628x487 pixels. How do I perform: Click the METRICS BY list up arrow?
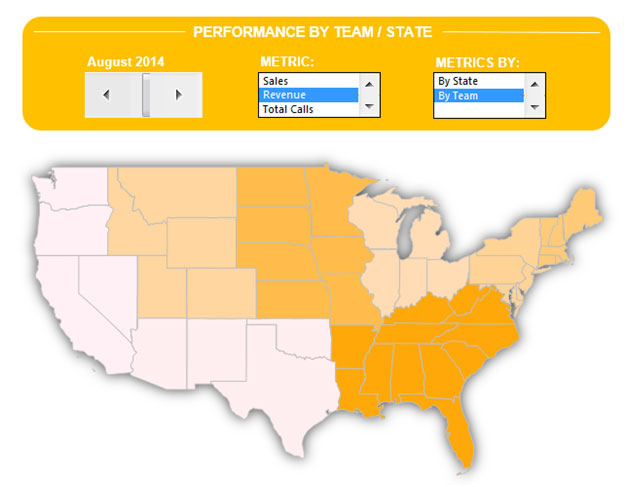(x=534, y=85)
